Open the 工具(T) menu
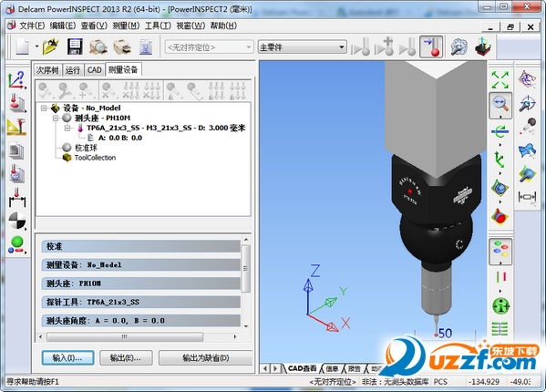546x392 pixels. [x=158, y=26]
